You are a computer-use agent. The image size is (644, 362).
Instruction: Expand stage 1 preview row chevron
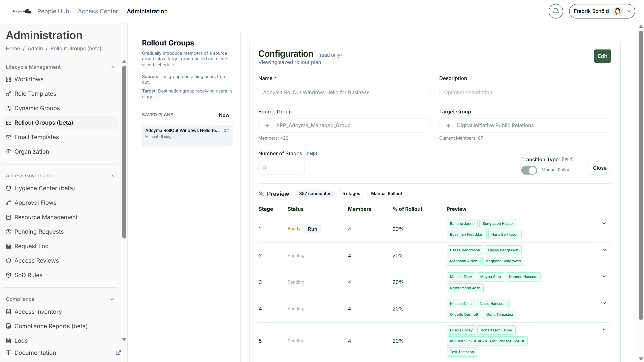(x=604, y=223)
